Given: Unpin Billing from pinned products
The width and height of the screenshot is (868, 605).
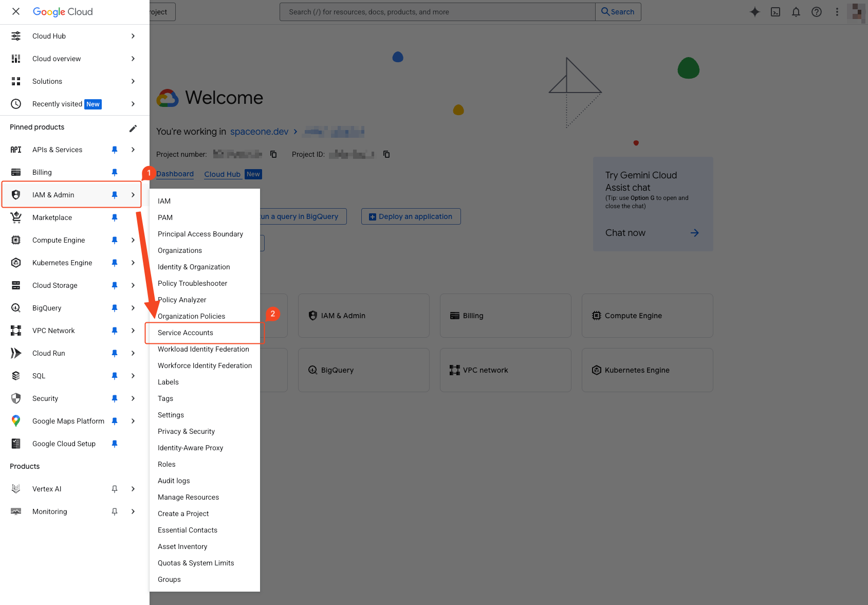Looking at the screenshot, I should click(115, 172).
